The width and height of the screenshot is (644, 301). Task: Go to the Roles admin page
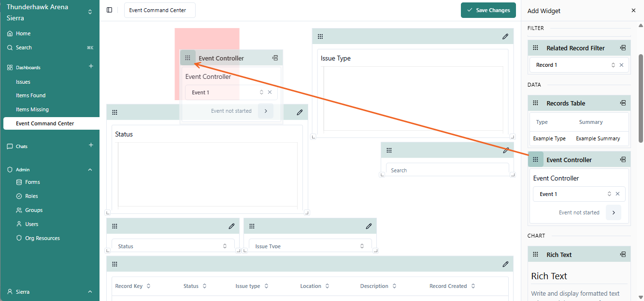tap(31, 196)
